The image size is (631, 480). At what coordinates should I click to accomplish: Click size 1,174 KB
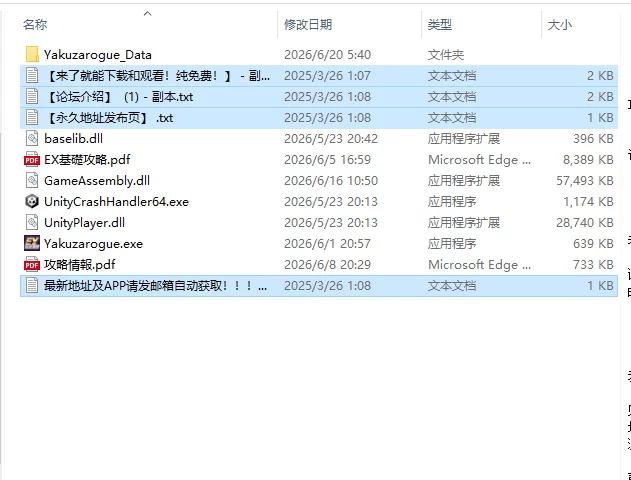pyautogui.click(x=588, y=201)
